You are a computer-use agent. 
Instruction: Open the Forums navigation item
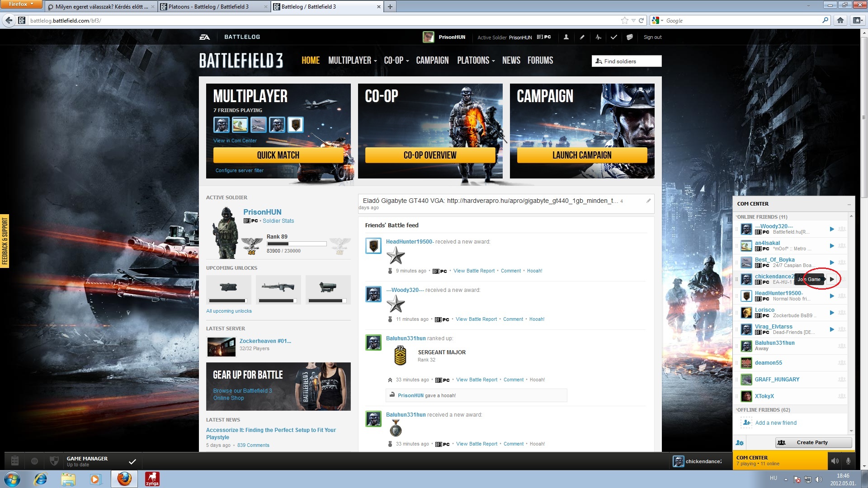540,61
